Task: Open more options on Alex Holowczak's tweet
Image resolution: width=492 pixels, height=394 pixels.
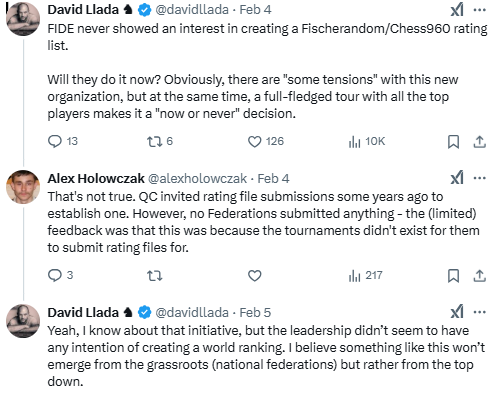Action: (x=480, y=178)
